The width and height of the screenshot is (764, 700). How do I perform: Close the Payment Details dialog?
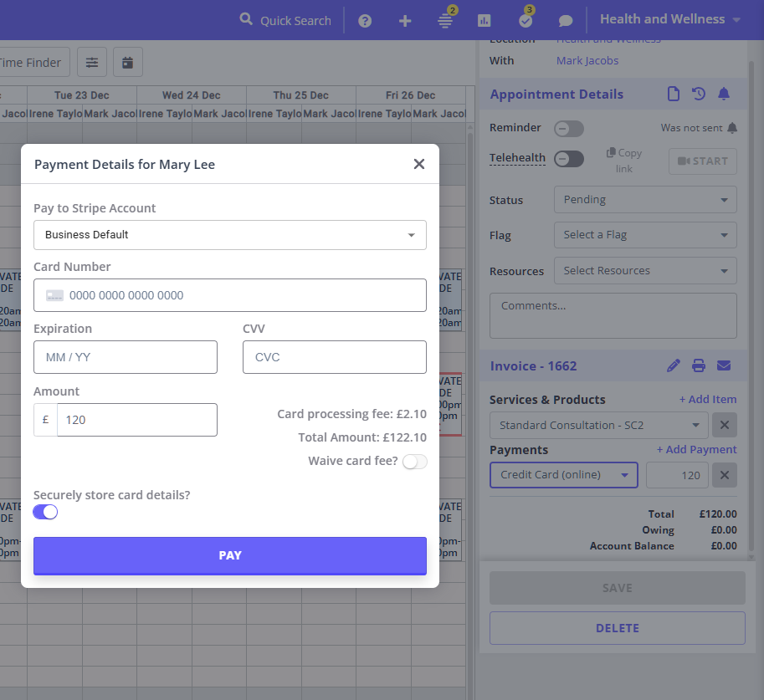coord(419,164)
